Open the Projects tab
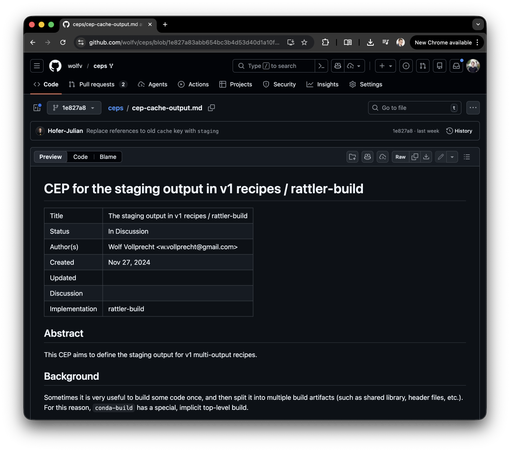Viewport: 510px width, 451px height. 235,84
